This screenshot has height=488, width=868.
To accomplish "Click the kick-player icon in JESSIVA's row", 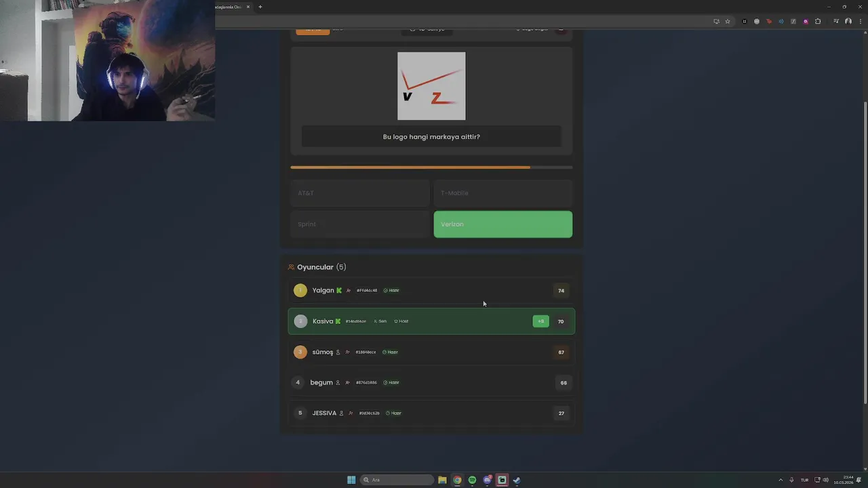I will [351, 413].
